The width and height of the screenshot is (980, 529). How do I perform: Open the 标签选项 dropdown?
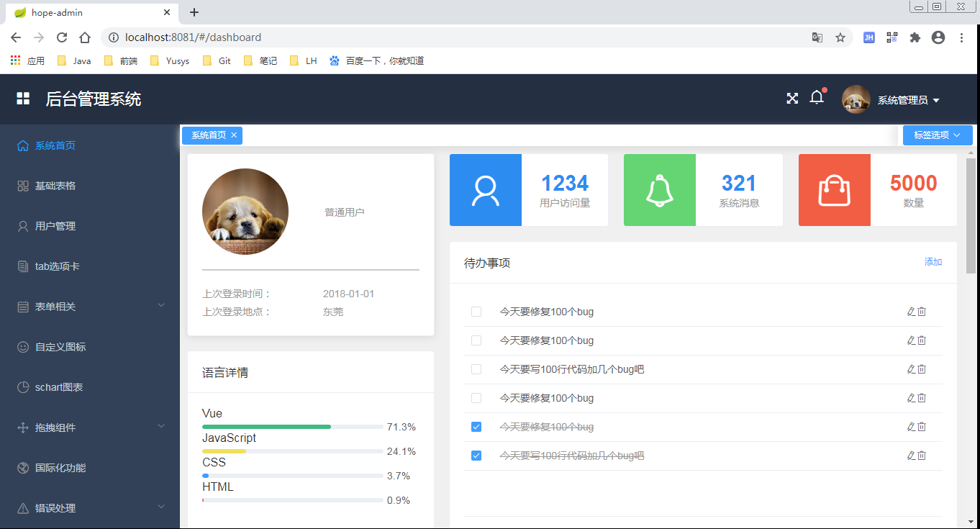tap(938, 135)
